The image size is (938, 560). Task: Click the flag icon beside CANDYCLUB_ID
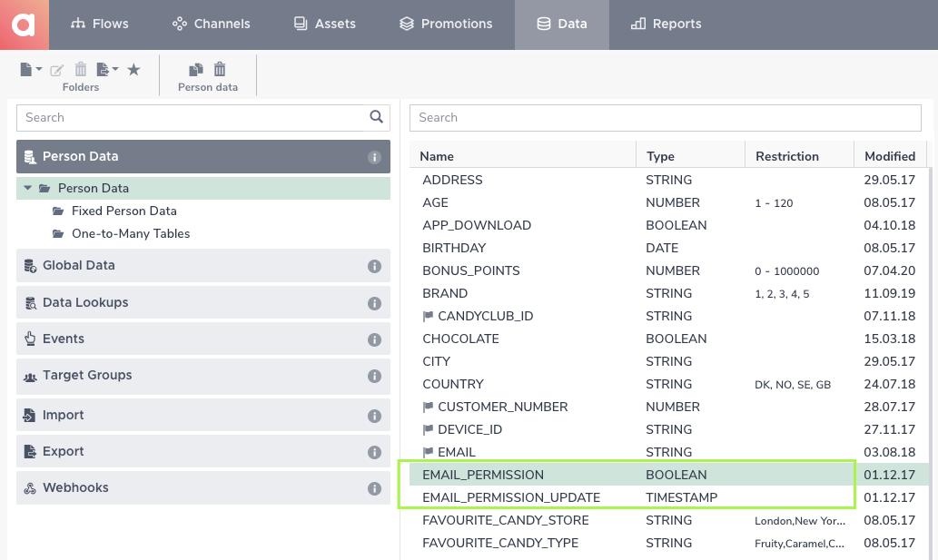428,316
